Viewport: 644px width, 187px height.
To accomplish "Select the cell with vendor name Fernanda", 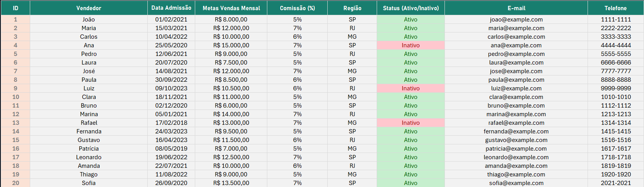I will (x=89, y=131).
